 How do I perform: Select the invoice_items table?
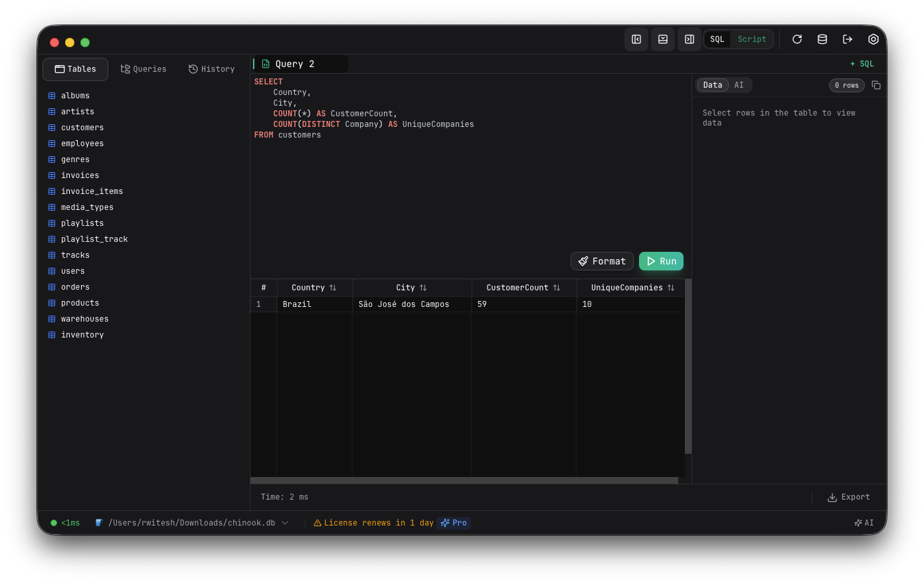(x=92, y=191)
